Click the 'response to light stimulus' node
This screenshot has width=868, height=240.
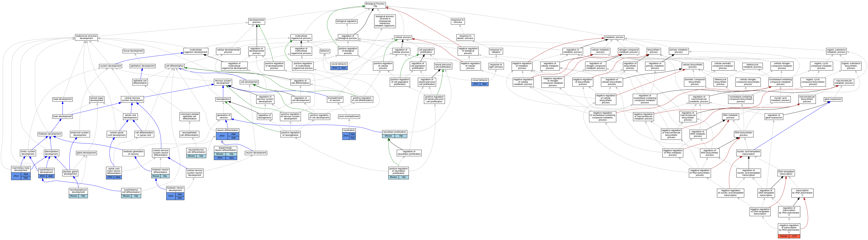496,66
